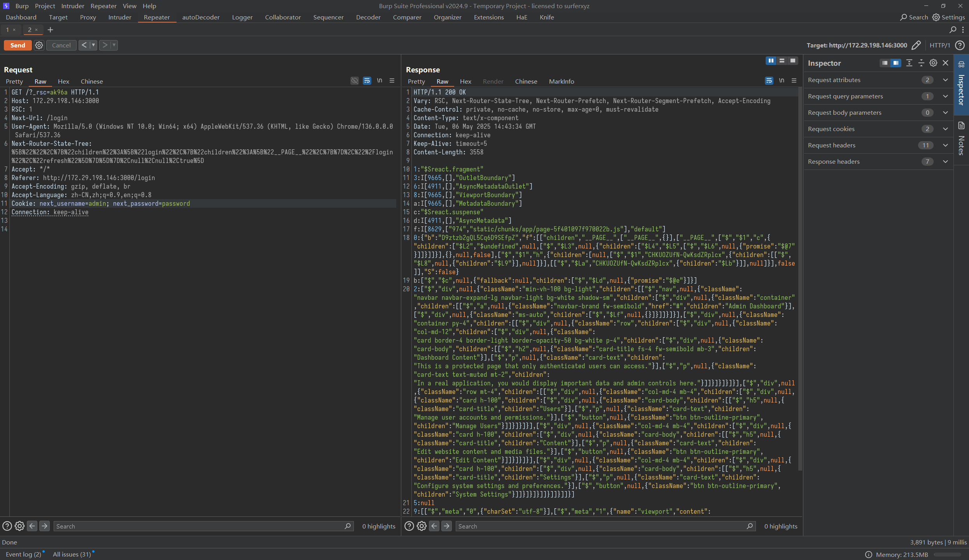969x560 pixels.
Task: Open Response search settings gear
Action: coord(422,526)
